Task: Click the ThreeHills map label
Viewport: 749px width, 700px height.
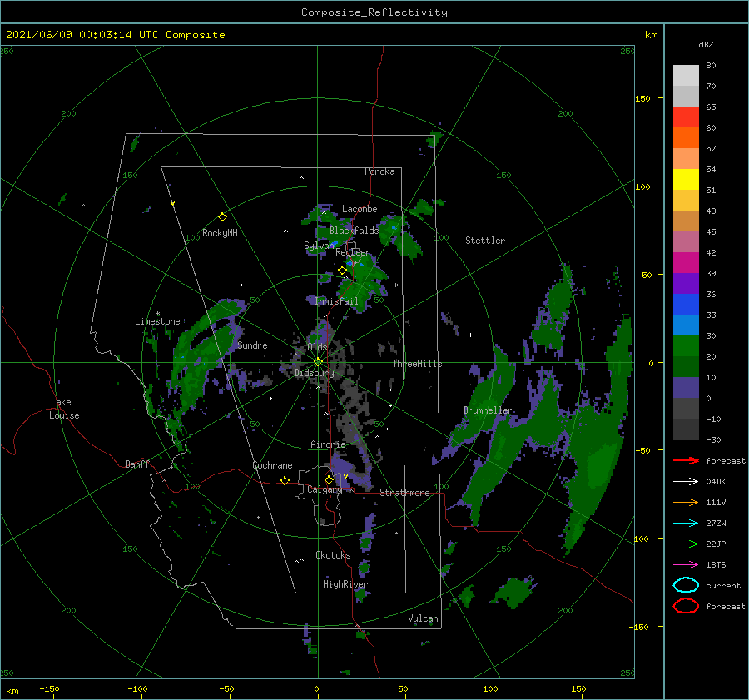Action: click(x=418, y=364)
